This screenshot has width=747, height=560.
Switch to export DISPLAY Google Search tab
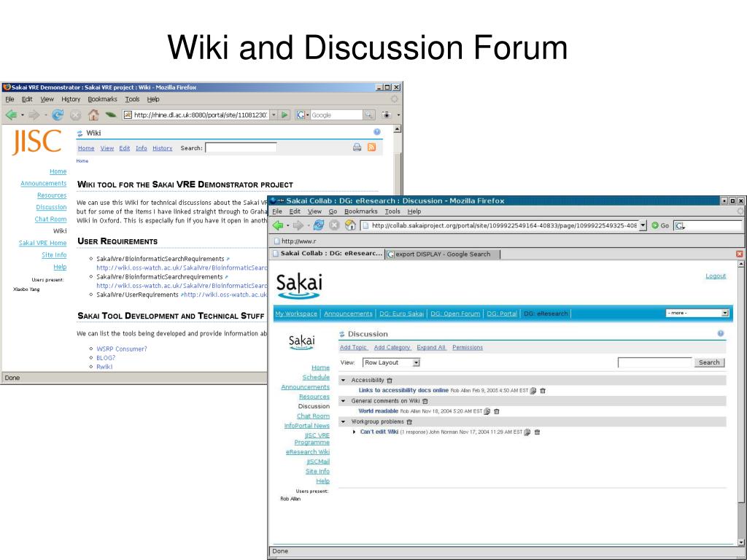pyautogui.click(x=443, y=254)
